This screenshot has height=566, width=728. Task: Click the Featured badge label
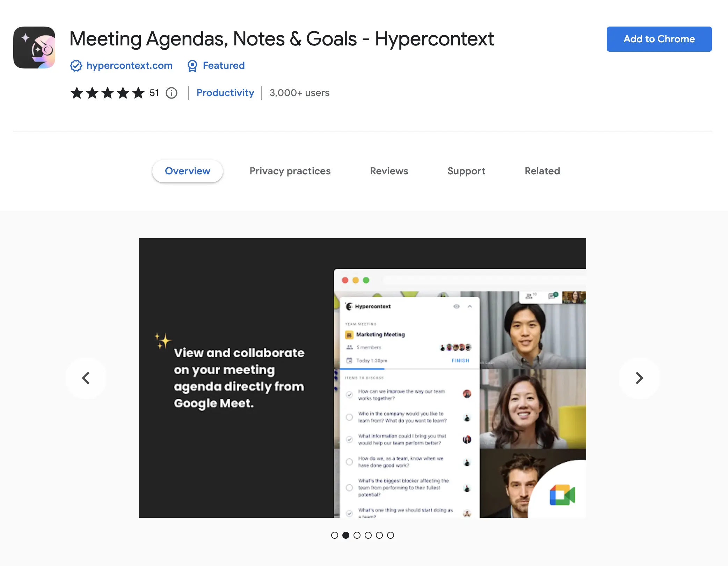[x=224, y=66]
